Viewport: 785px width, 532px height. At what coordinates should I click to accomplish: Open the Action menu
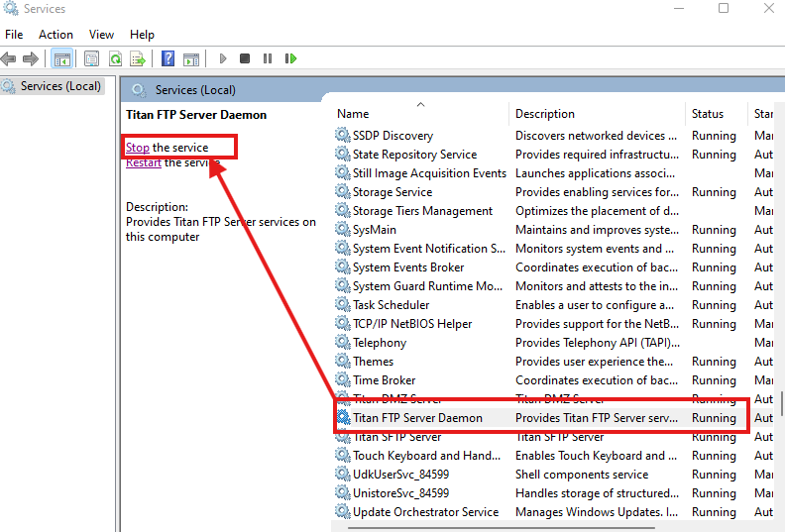coord(56,35)
